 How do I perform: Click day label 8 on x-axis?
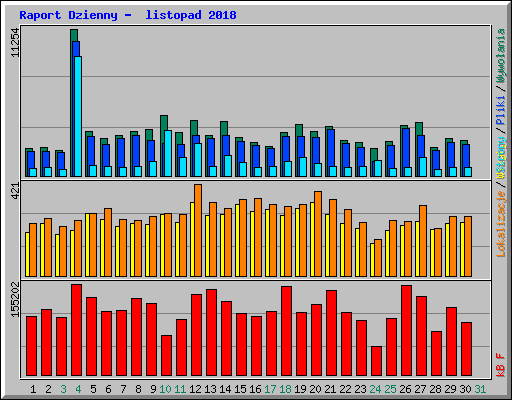pos(138,389)
